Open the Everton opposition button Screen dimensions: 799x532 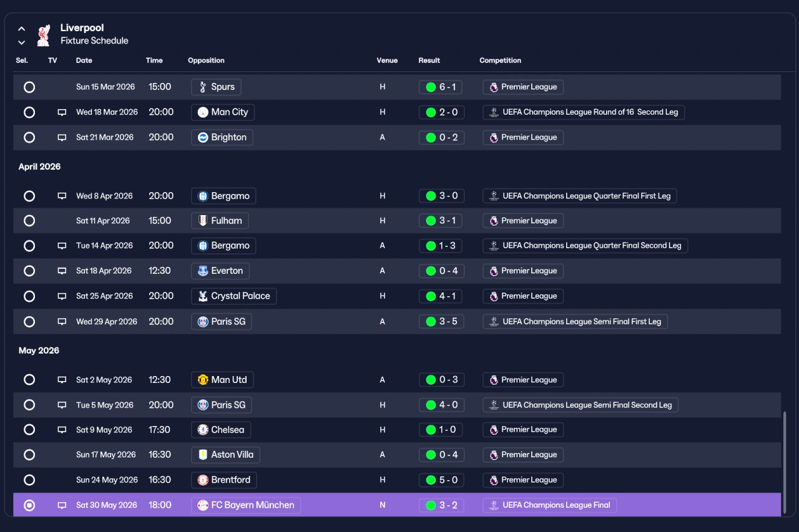coord(220,271)
